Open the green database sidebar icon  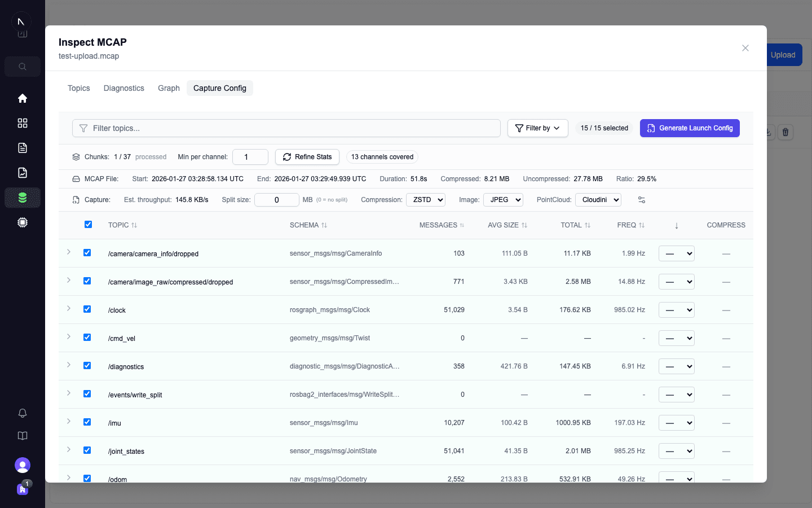point(23,198)
